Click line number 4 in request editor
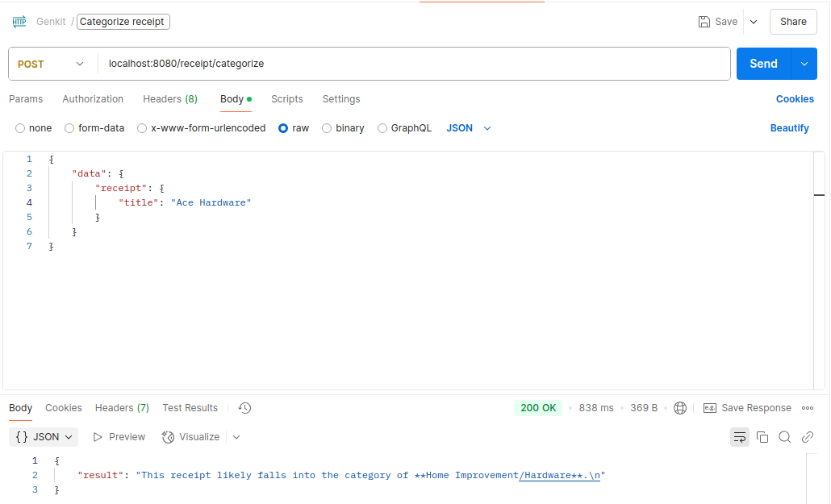Viewport: 831px width, 504px height. coord(29,202)
